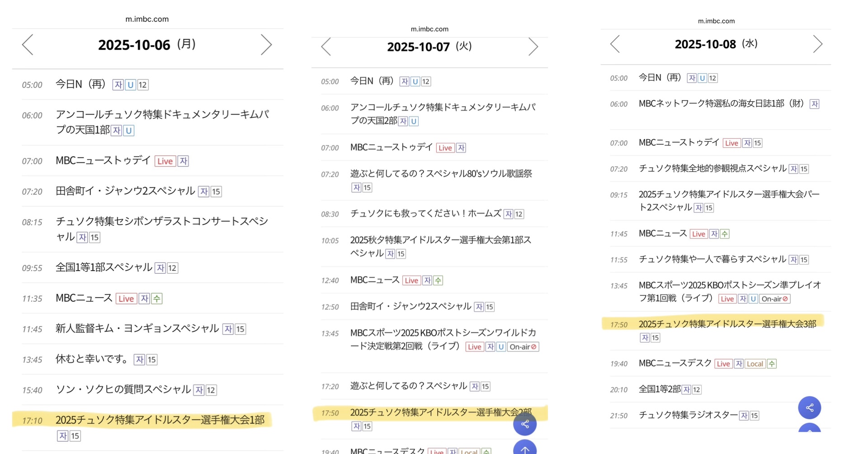The image size is (868, 454).
Task: Tap scroll-to-top arrow button in middle schedule
Action: (525, 448)
